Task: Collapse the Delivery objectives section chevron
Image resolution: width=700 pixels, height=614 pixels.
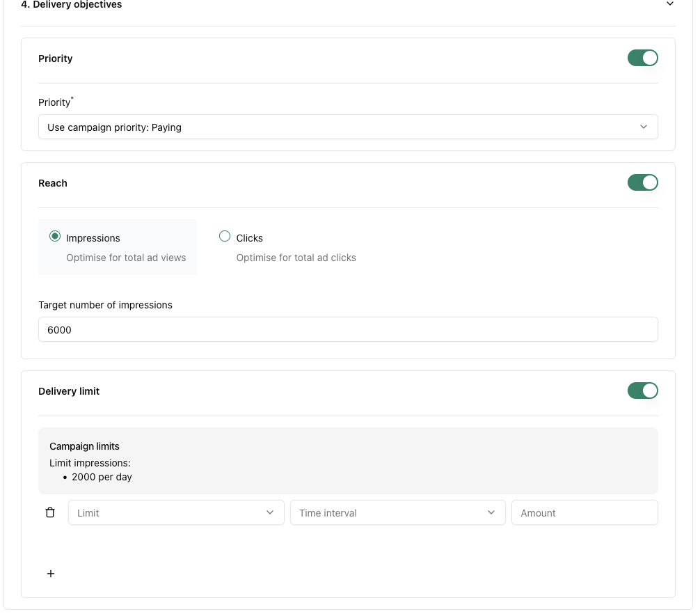Action: [x=670, y=4]
